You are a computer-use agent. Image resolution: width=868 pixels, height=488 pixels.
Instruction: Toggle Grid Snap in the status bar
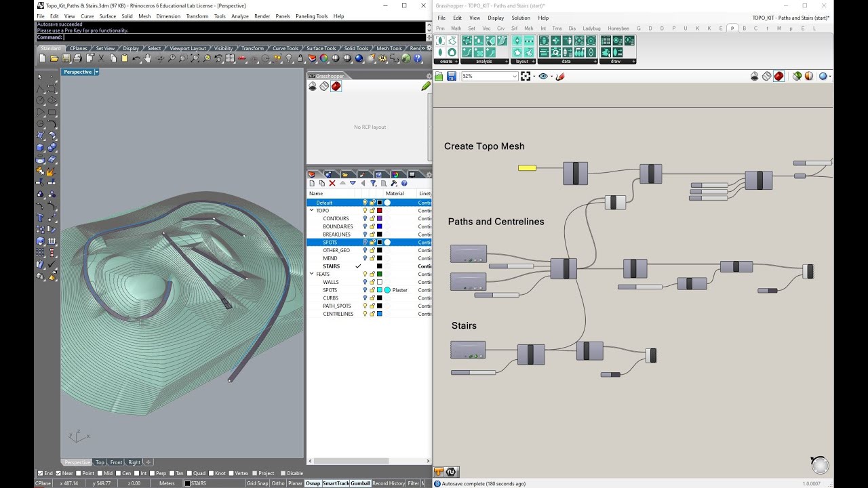tap(257, 483)
